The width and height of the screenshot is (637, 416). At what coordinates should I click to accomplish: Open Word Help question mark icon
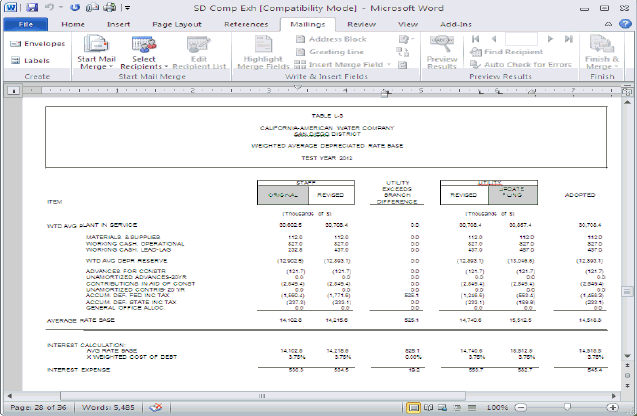(626, 22)
